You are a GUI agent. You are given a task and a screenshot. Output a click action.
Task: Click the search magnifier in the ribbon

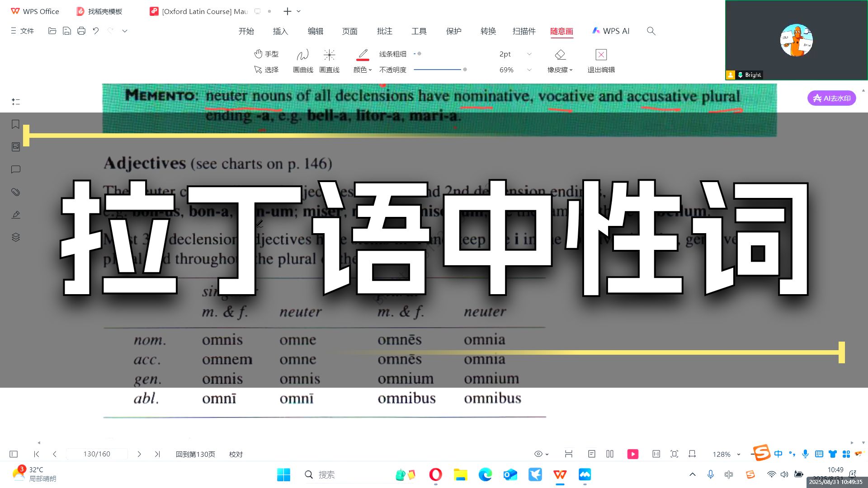[x=651, y=31]
